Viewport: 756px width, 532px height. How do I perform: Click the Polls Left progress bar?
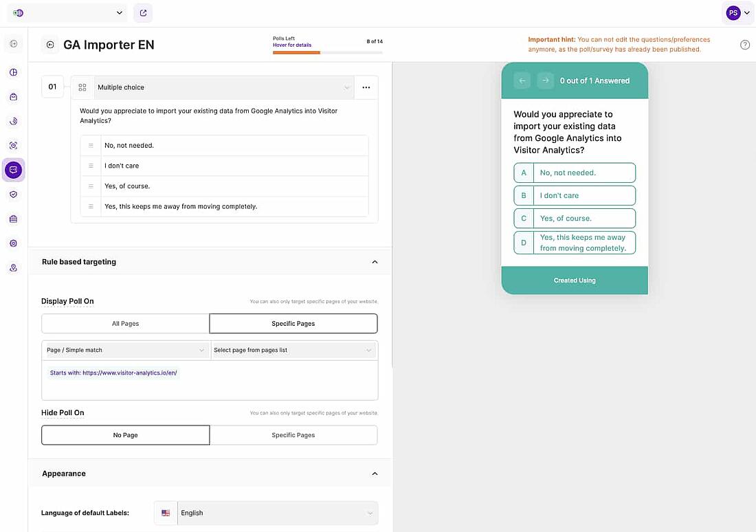click(x=327, y=52)
